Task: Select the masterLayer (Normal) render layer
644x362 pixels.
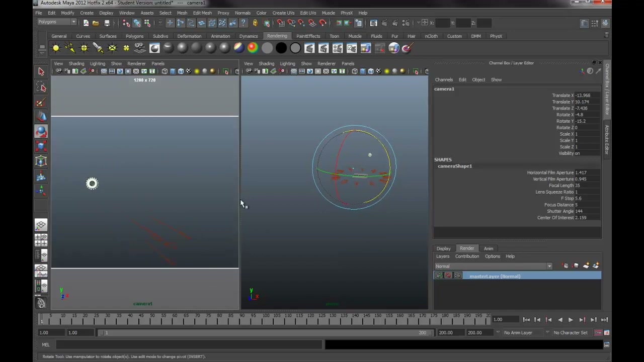Action: click(x=517, y=276)
